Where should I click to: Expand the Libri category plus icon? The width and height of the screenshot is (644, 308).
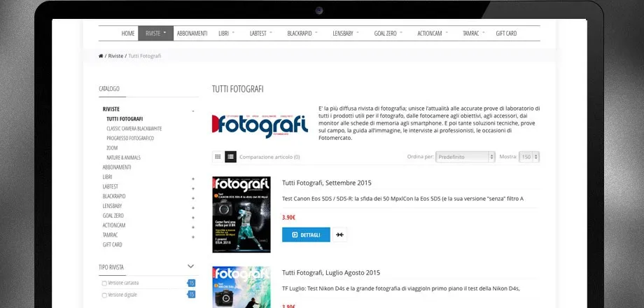coord(193,178)
